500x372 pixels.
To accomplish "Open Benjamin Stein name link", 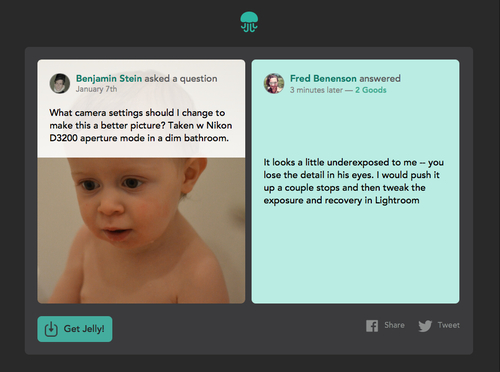I will 109,78.
